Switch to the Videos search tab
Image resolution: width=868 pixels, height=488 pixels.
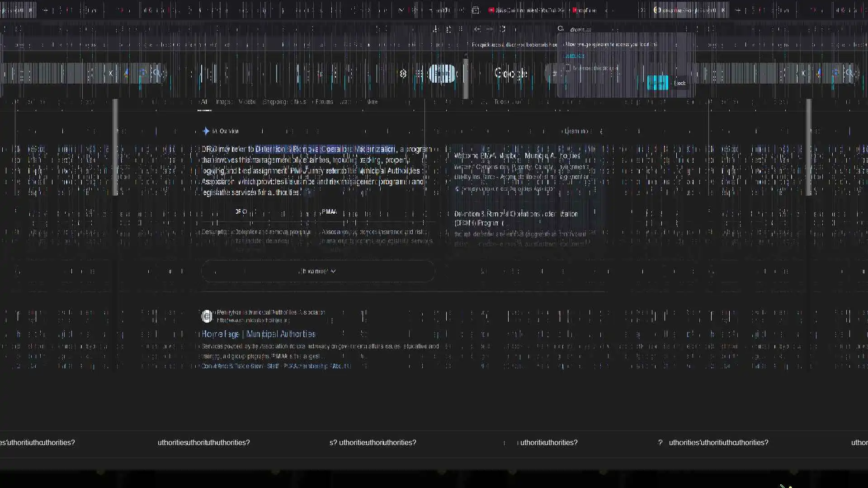point(247,102)
